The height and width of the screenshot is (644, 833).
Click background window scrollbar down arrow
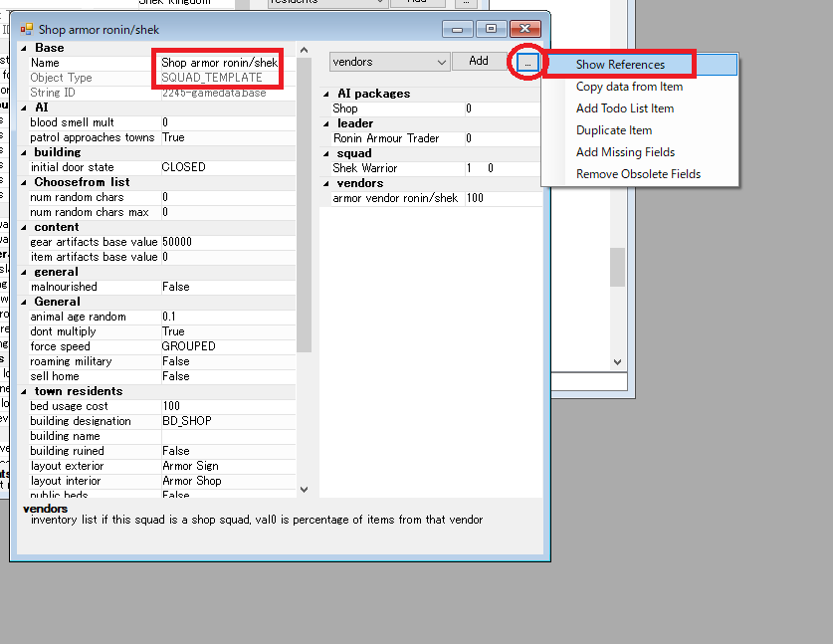click(x=617, y=362)
